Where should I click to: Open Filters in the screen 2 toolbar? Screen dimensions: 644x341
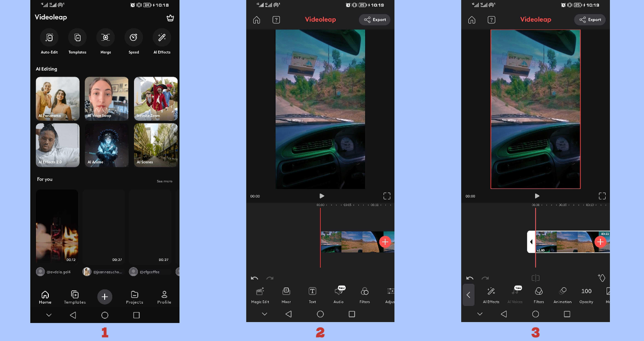pyautogui.click(x=365, y=295)
